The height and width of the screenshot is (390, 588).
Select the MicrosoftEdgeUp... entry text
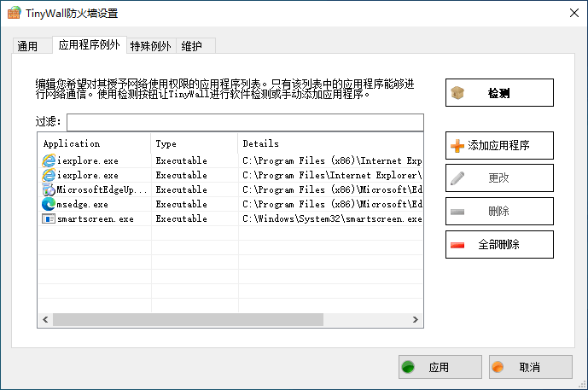pos(102,189)
